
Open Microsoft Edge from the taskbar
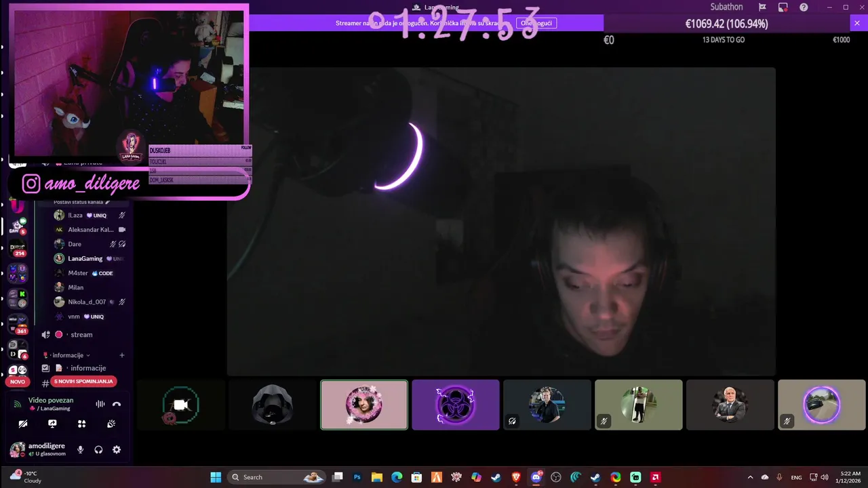point(397,477)
